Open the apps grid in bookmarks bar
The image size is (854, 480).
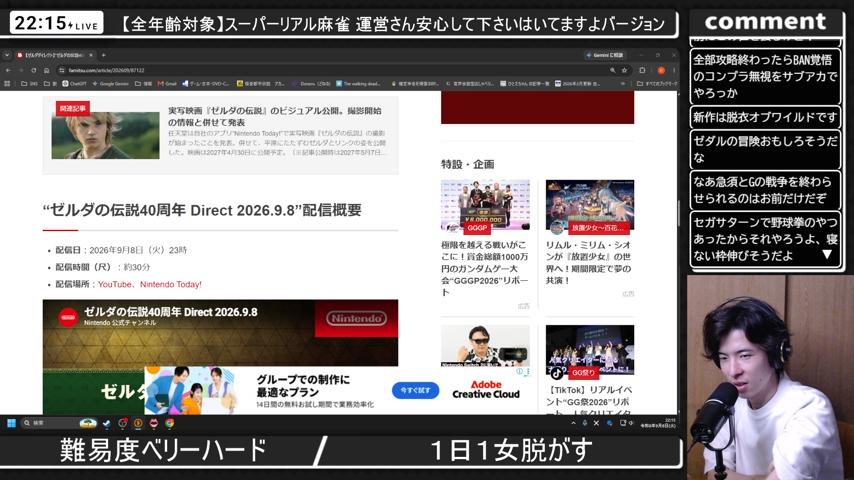tap(7, 83)
